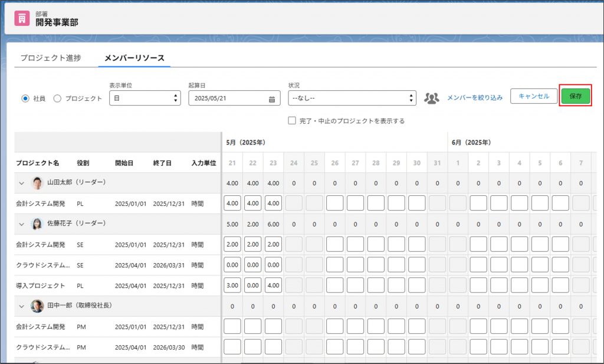Select the プロジェクト radio button
The image size is (604, 364).
click(57, 99)
